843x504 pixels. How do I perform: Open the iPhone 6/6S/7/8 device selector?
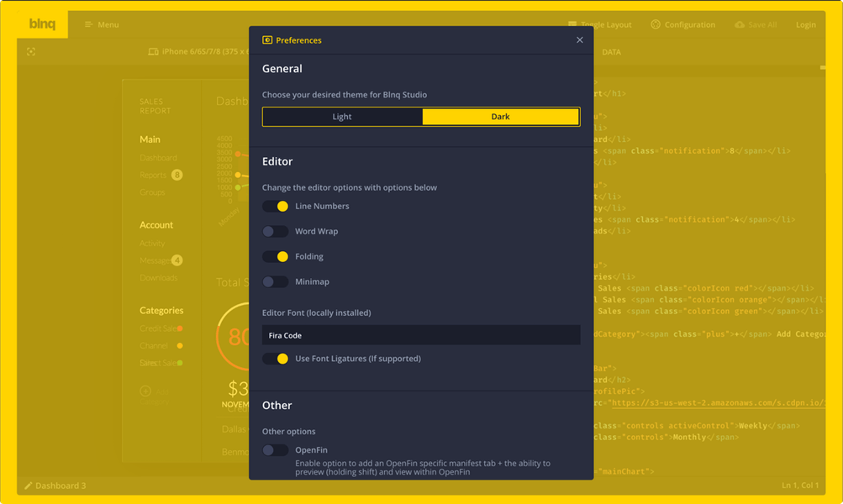pos(205,51)
